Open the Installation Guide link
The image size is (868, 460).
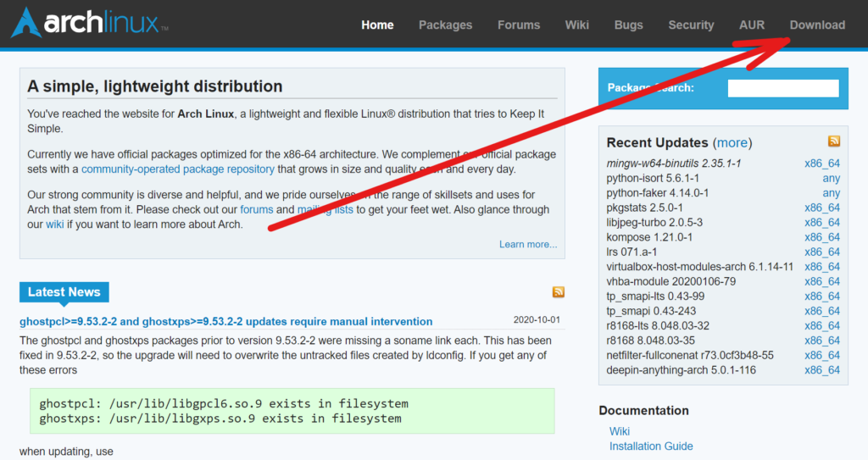pyautogui.click(x=651, y=446)
